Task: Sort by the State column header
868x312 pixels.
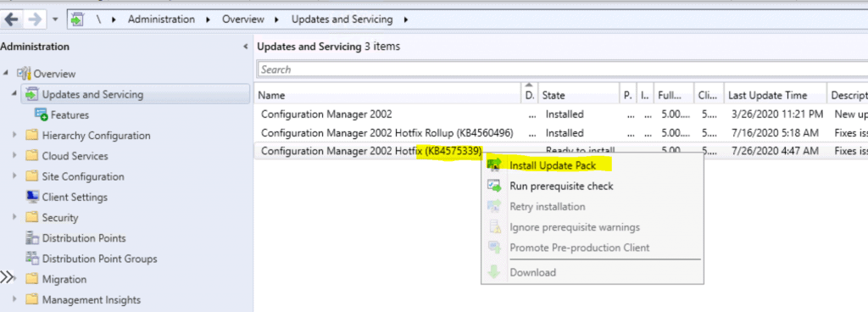Action: (x=578, y=95)
